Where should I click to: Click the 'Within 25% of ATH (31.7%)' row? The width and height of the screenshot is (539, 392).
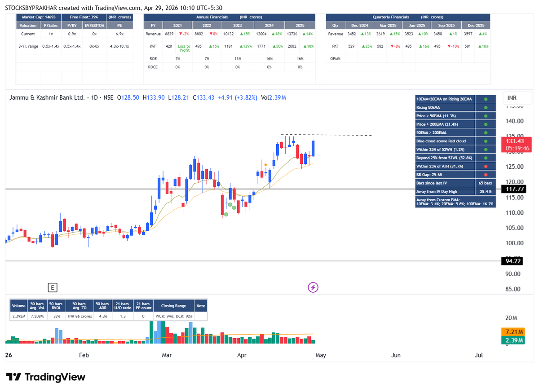(455, 166)
